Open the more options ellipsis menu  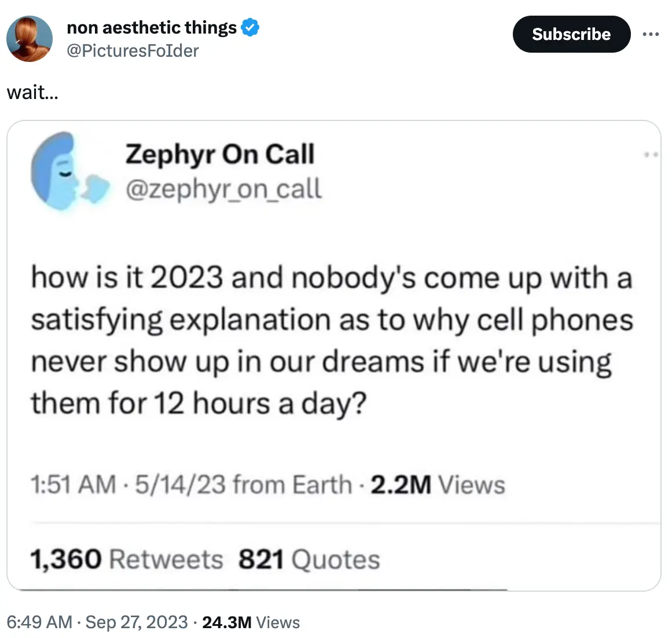[651, 34]
